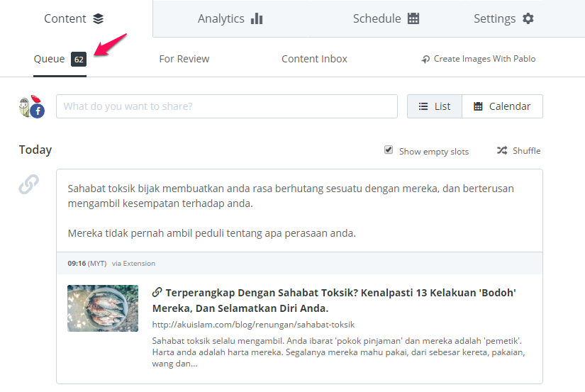Go to the Settings tab
This screenshot has height=392, width=585.
[503, 19]
